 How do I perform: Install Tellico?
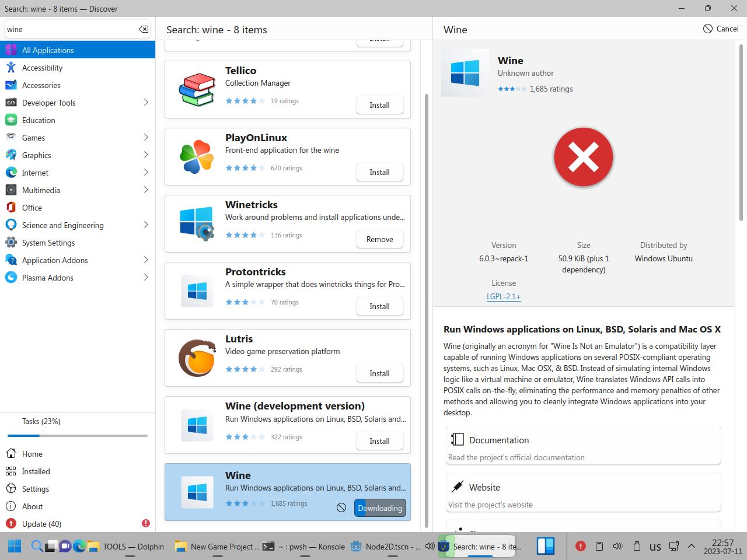coord(379,105)
